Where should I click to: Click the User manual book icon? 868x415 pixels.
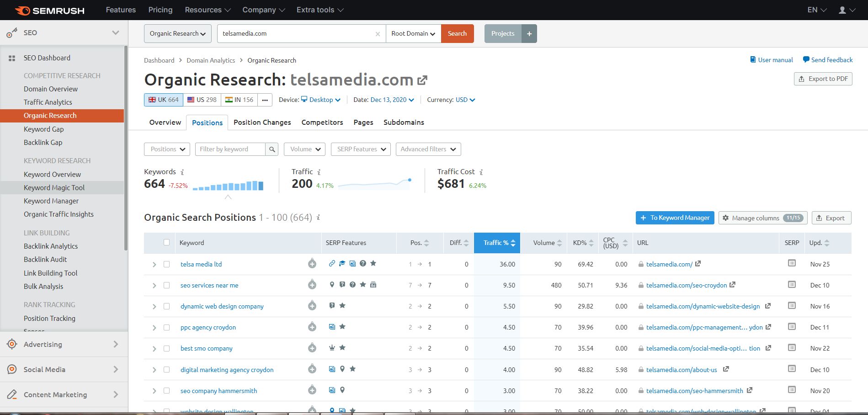[753, 59]
